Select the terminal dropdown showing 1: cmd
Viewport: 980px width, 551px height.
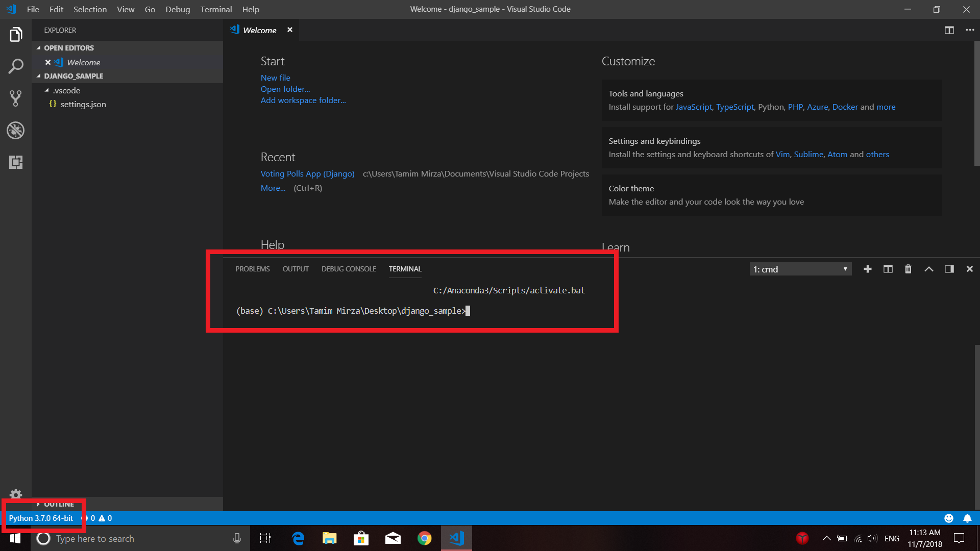[800, 269]
